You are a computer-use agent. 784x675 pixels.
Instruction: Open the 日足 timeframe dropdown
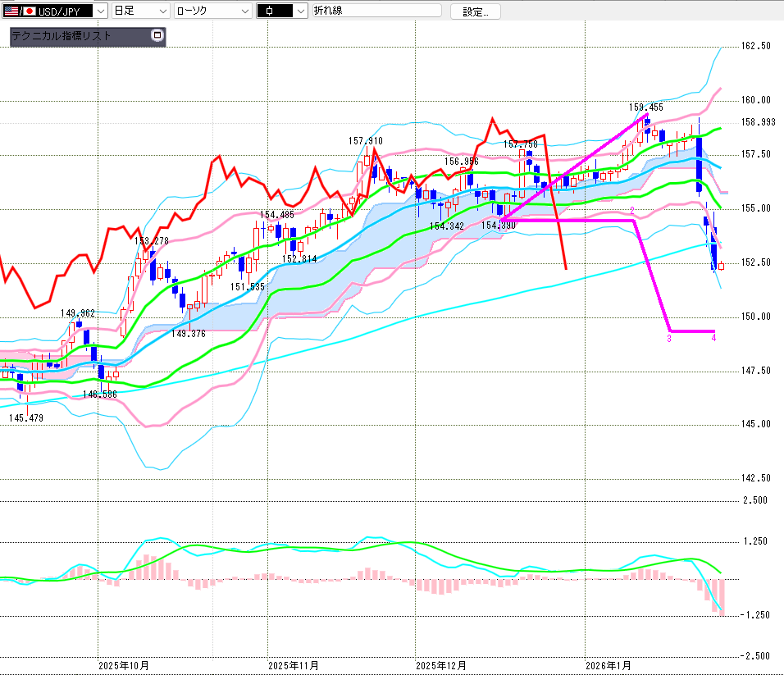tap(140, 11)
